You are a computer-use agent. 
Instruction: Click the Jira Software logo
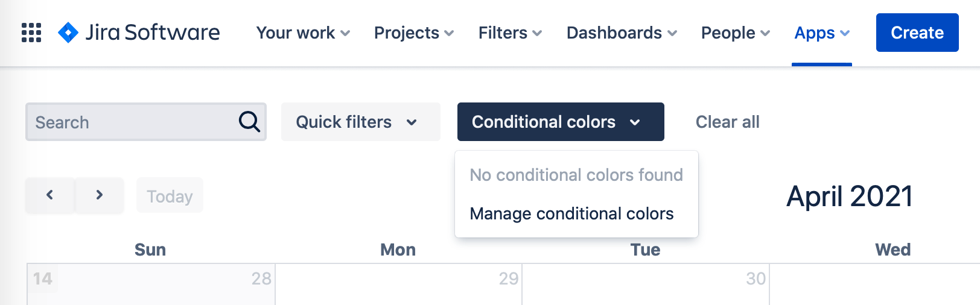(139, 33)
